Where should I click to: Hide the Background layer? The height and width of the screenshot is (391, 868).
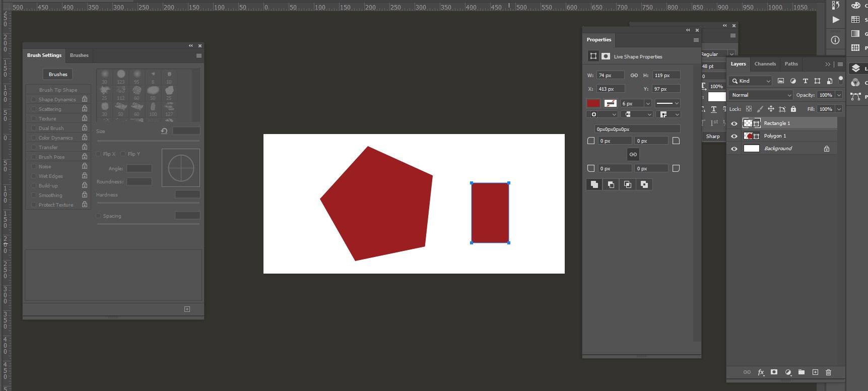(x=734, y=149)
